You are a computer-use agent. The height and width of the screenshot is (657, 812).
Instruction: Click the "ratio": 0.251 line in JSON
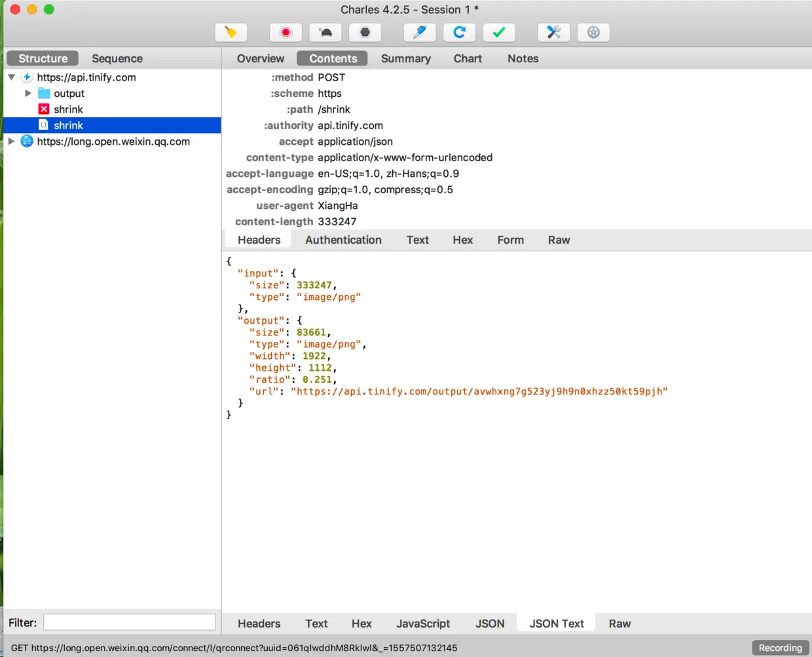click(293, 379)
